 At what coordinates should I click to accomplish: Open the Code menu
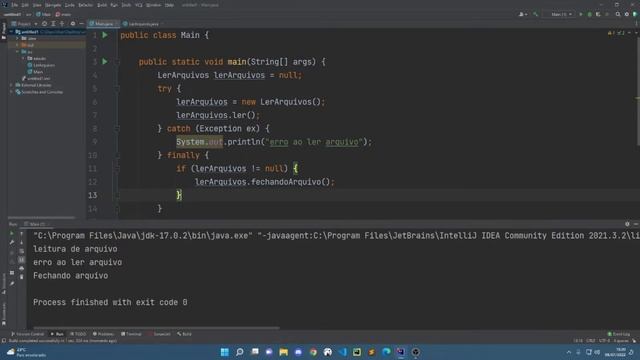[x=69, y=5]
